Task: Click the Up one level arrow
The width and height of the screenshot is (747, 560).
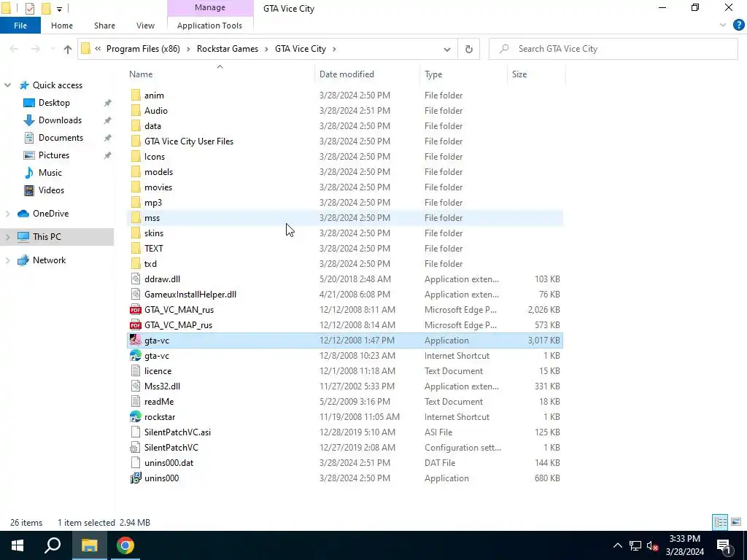Action: (x=68, y=49)
